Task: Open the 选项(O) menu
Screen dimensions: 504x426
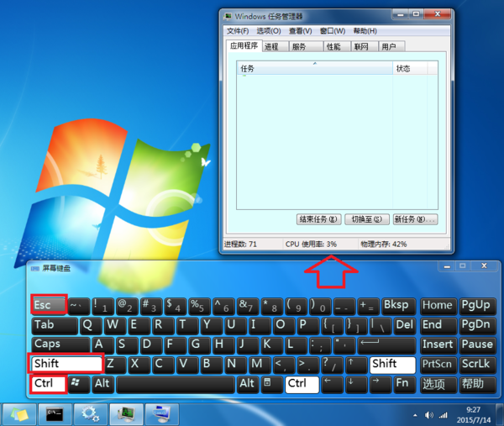Action: pos(269,31)
